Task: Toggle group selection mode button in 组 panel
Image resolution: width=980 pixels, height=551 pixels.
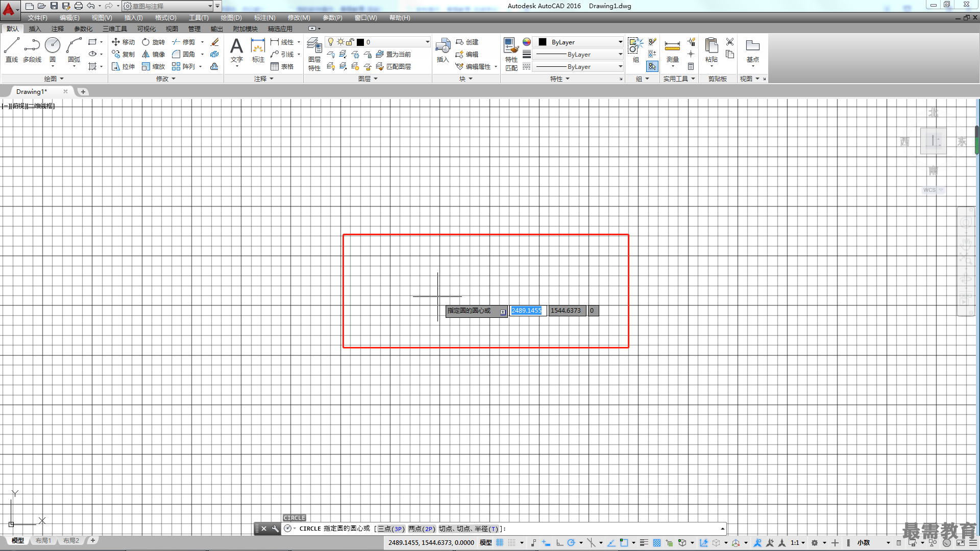Action: [x=652, y=66]
